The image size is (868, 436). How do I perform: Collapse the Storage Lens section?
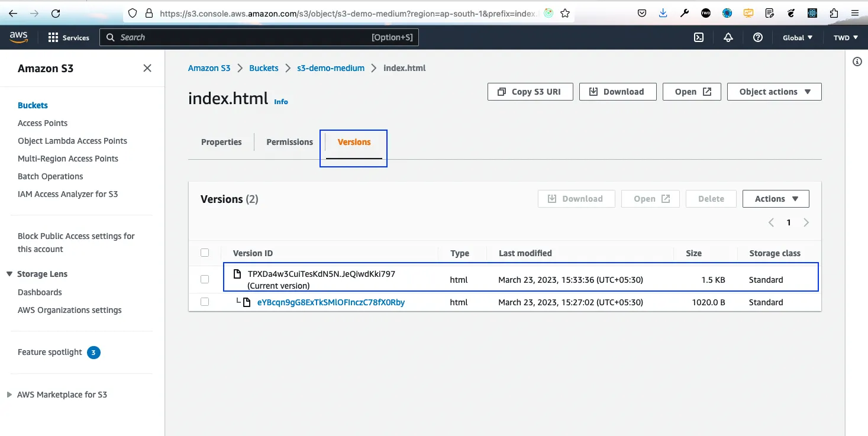9,274
